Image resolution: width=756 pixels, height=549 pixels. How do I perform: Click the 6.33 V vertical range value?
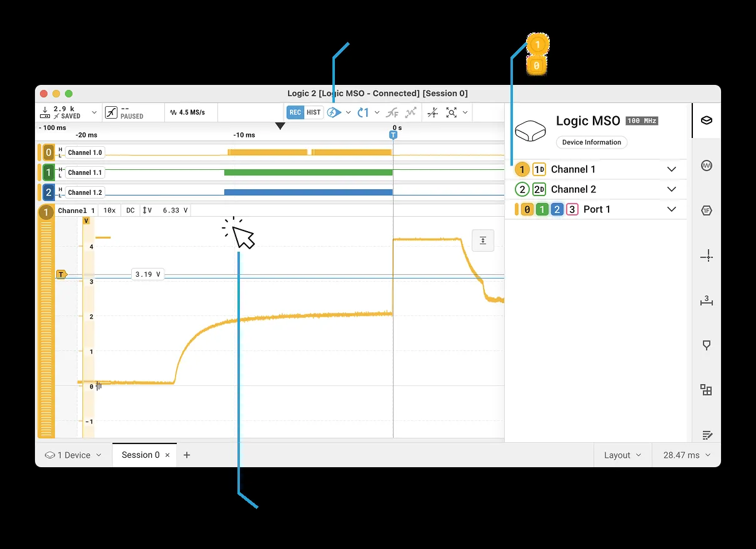pos(175,210)
